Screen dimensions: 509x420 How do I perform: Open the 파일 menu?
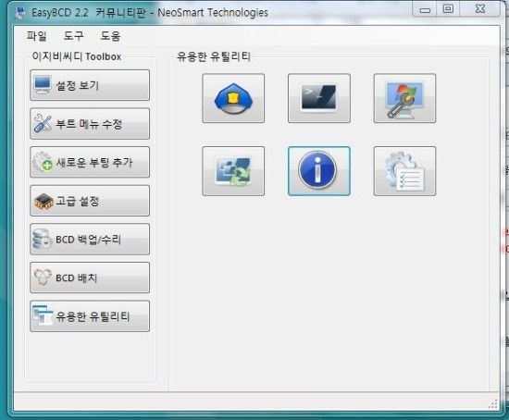(x=36, y=36)
